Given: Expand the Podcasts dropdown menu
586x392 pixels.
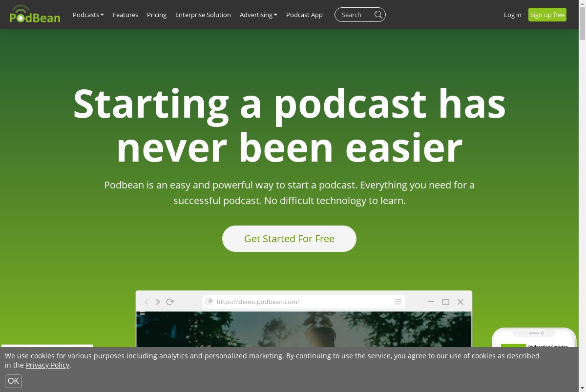Looking at the screenshot, I should click(x=88, y=15).
